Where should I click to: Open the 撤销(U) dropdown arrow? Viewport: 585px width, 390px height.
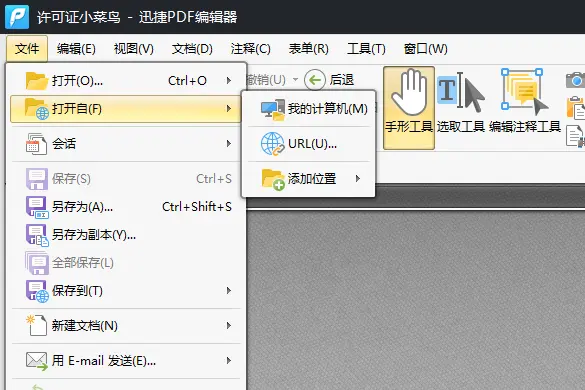coord(295,79)
